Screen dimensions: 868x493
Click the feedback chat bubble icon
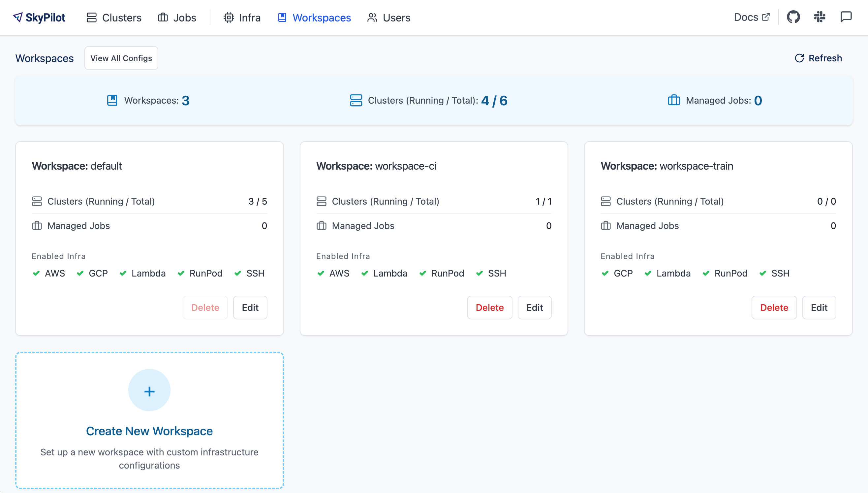pyautogui.click(x=846, y=17)
